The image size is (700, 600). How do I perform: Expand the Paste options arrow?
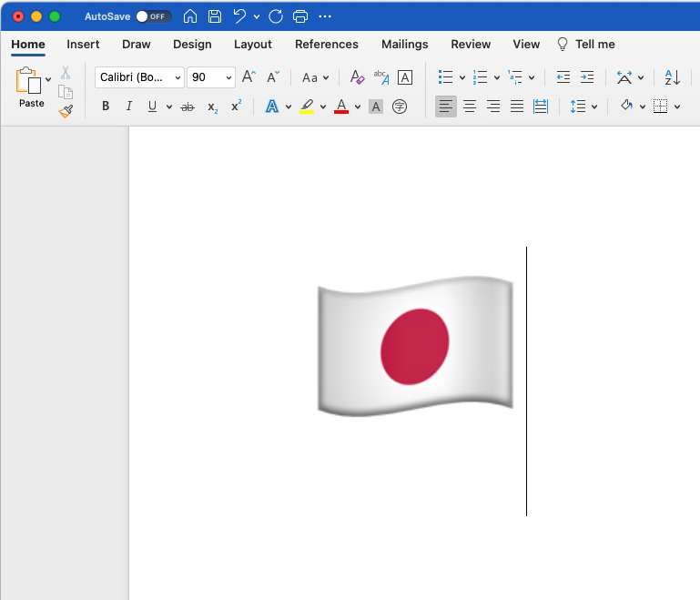[x=48, y=79]
